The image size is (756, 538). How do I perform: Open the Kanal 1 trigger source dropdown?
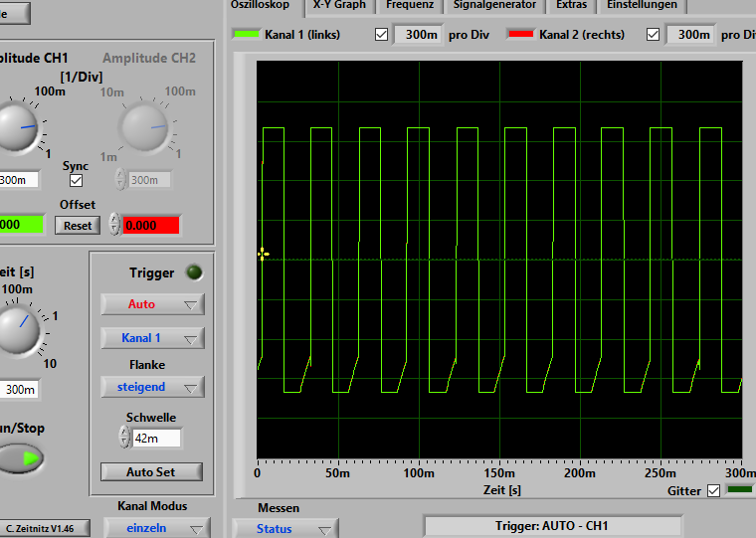(152, 338)
